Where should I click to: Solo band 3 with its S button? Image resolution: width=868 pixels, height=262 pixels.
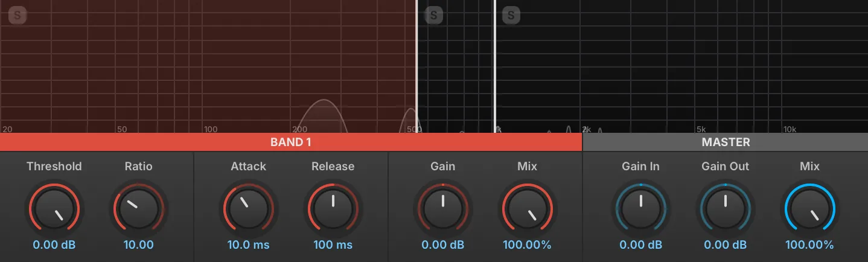point(511,15)
